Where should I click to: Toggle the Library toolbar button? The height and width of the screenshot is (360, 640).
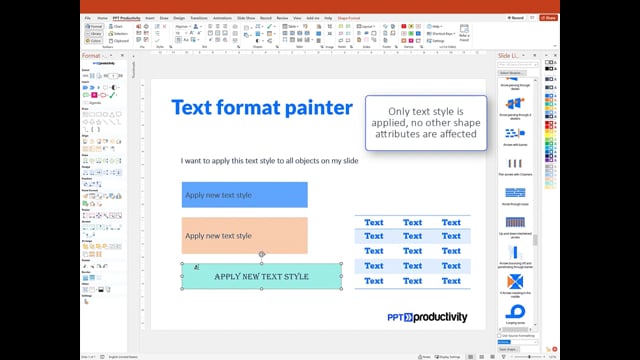[94, 33]
